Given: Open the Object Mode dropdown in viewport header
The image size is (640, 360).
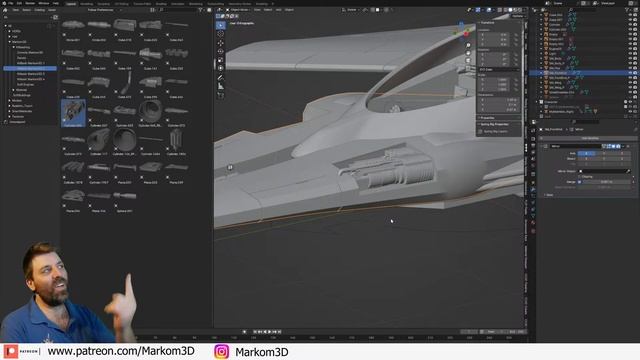Looking at the screenshot, I should (238, 10).
